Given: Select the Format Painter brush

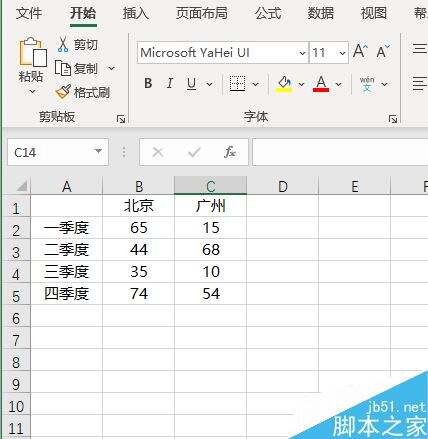Looking at the screenshot, I should click(x=63, y=92).
